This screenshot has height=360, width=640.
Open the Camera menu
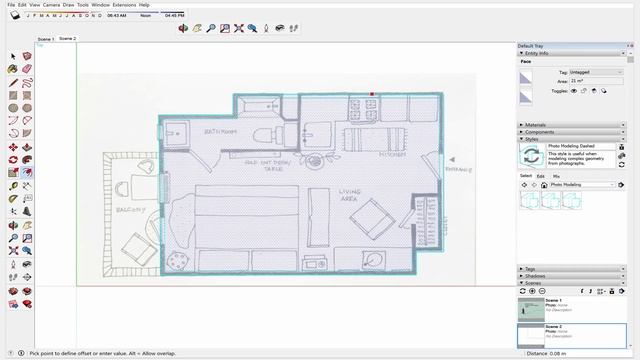click(x=51, y=5)
